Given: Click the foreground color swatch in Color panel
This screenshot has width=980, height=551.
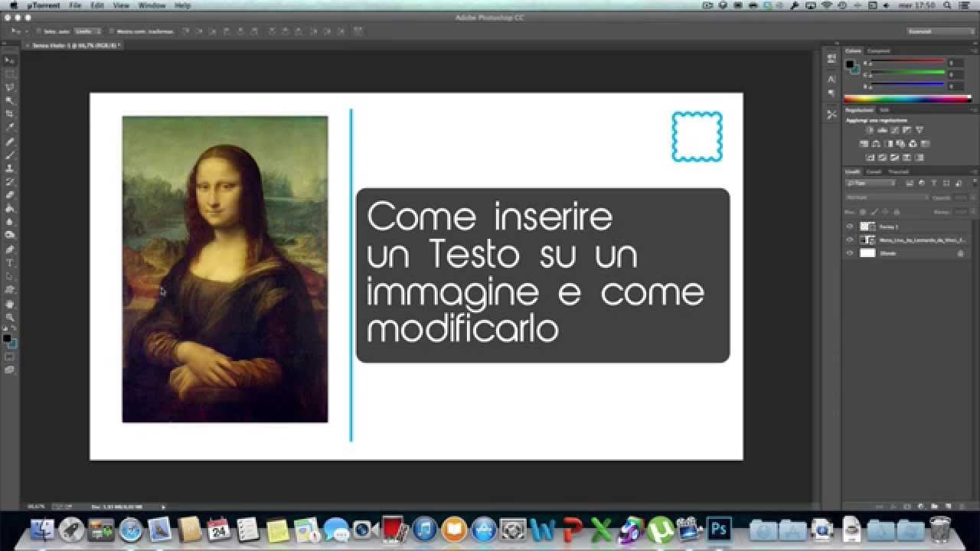Looking at the screenshot, I should coord(849,64).
